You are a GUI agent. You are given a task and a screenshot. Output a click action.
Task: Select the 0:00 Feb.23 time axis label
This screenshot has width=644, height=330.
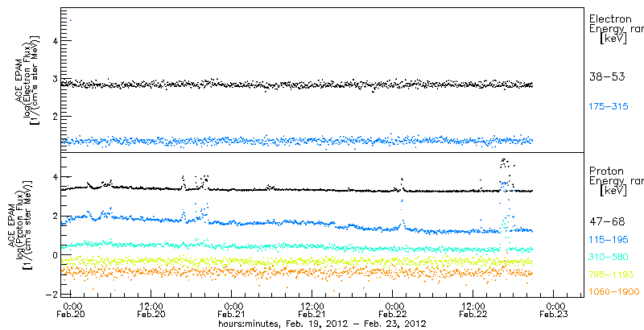(555, 311)
